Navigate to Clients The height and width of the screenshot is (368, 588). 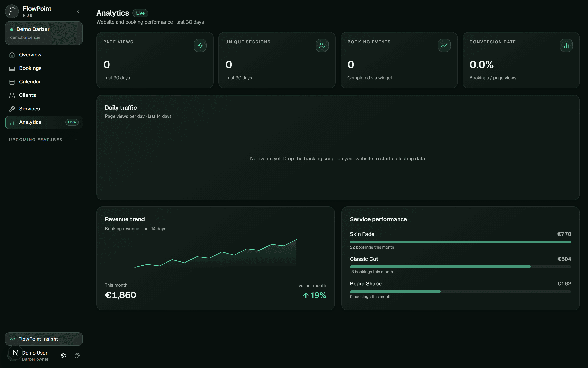[x=44, y=95]
